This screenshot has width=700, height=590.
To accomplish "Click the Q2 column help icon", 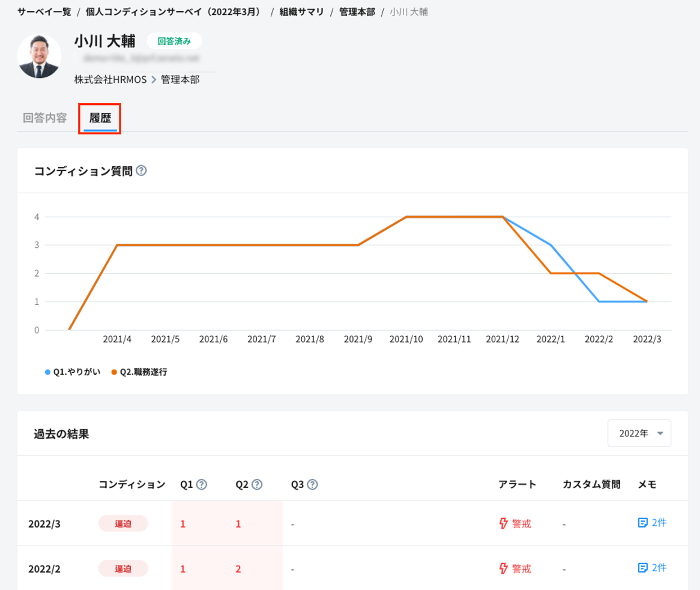I will [x=257, y=484].
